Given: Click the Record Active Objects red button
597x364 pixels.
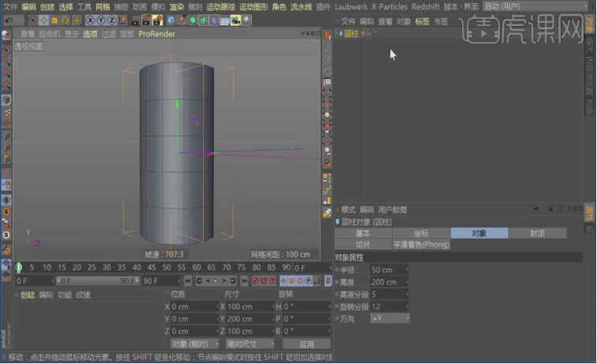Looking at the screenshot, I should [x=256, y=281].
